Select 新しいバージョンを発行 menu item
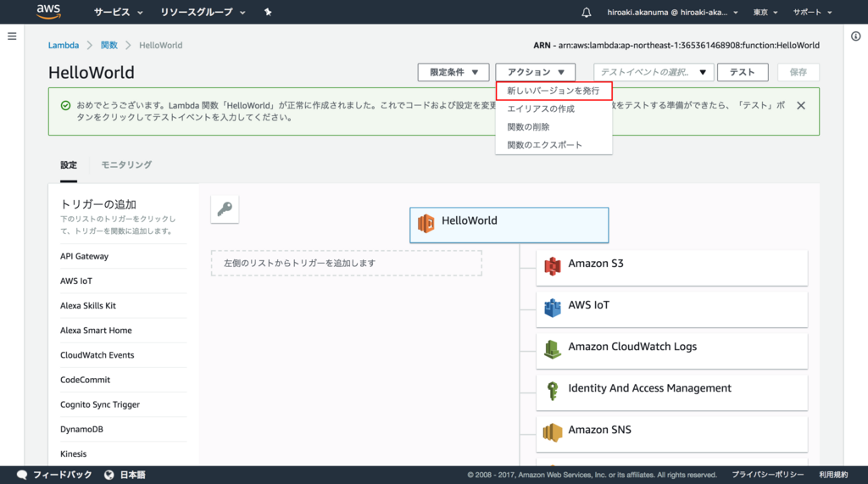This screenshot has height=484, width=868. [x=554, y=91]
